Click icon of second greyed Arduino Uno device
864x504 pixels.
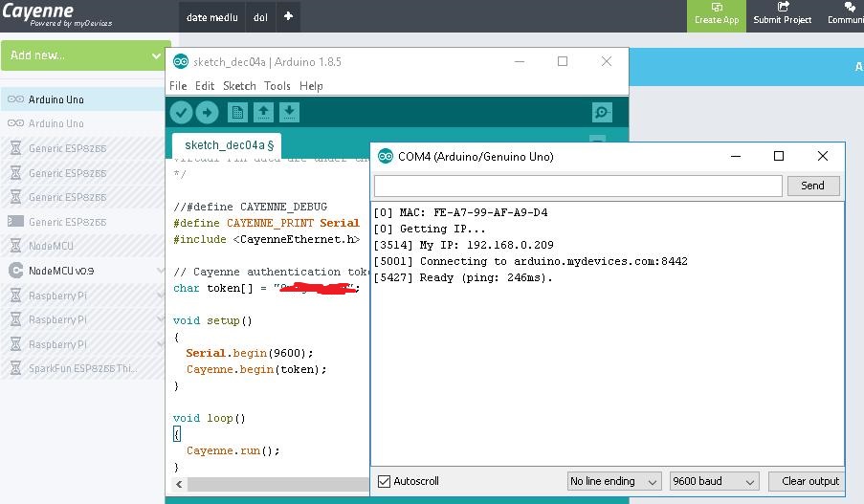point(15,123)
